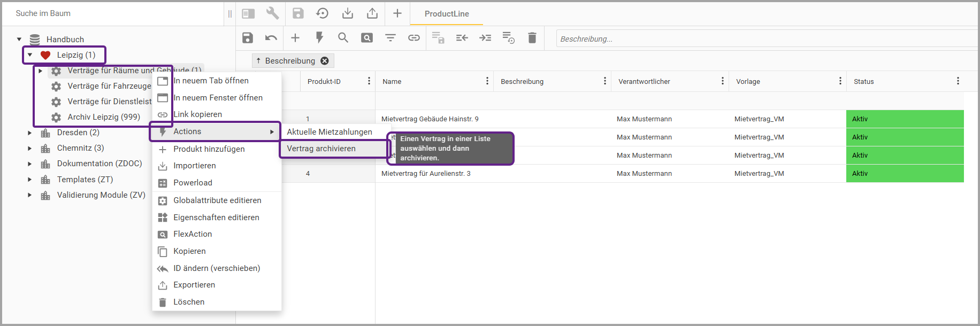Collapse the Leipzig (1) tree node
Screen dimensions: 980x326
30,55
